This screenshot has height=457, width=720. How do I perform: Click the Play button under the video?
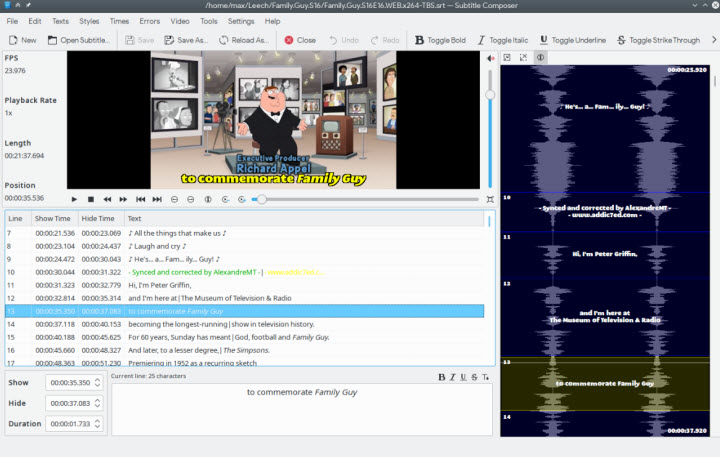click(x=74, y=199)
